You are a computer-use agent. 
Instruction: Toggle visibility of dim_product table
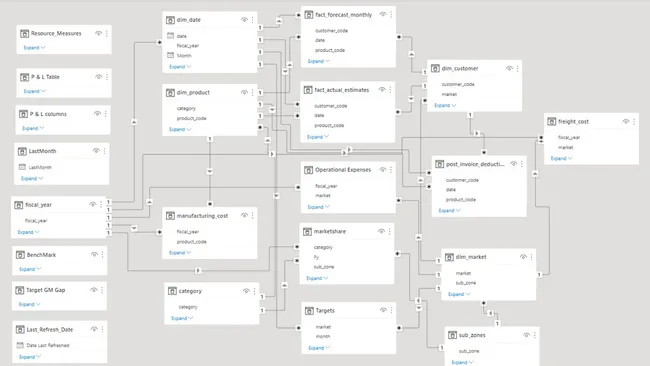[244, 93]
